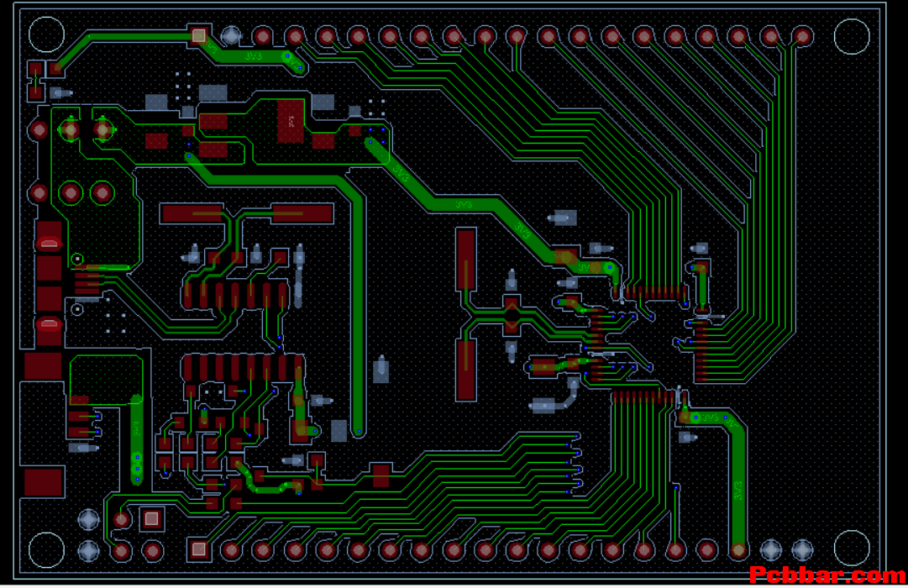Pick square pin-1 pad of top header
This screenshot has height=588, width=908.
(x=198, y=36)
